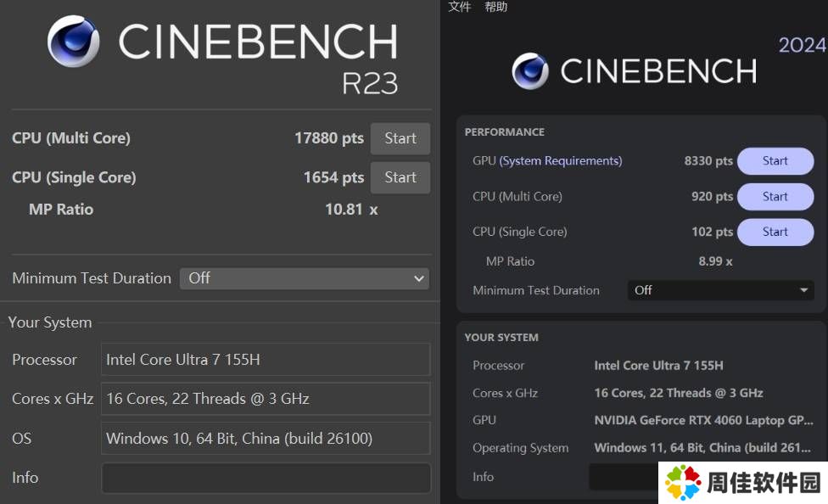Click the Cinebench 2024 Info field
Screen dimensions: 828x504
[x=624, y=477]
